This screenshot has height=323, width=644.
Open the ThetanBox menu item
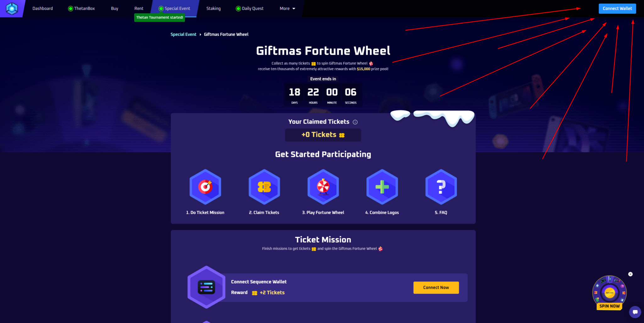pos(81,8)
